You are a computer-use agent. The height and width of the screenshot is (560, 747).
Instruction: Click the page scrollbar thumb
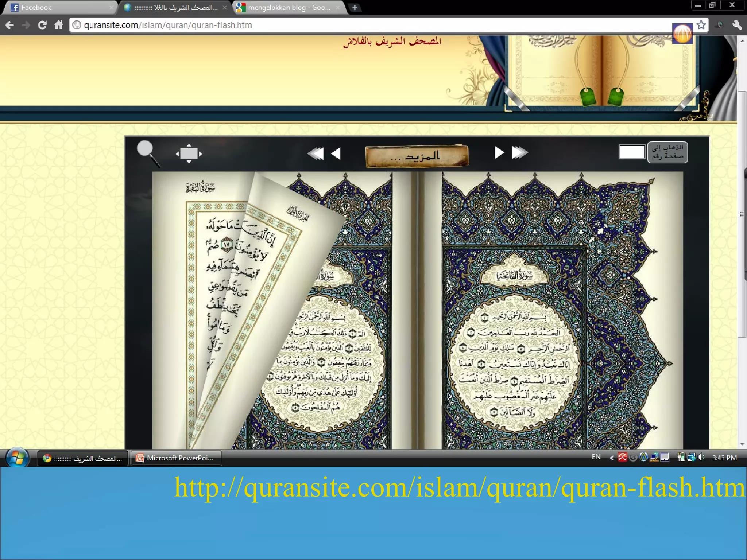pyautogui.click(x=742, y=214)
